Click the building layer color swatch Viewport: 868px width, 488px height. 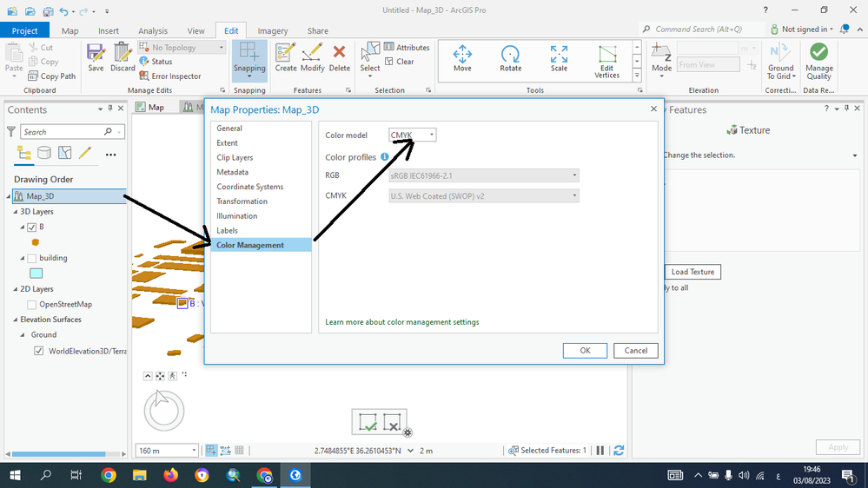tap(36, 274)
